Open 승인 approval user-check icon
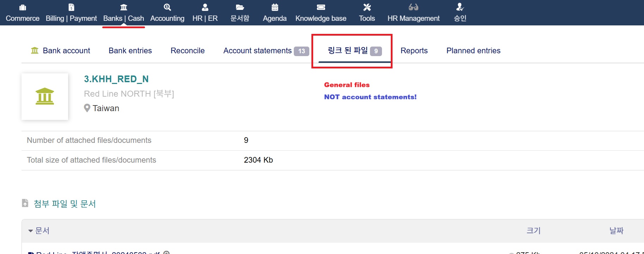 [x=460, y=7]
